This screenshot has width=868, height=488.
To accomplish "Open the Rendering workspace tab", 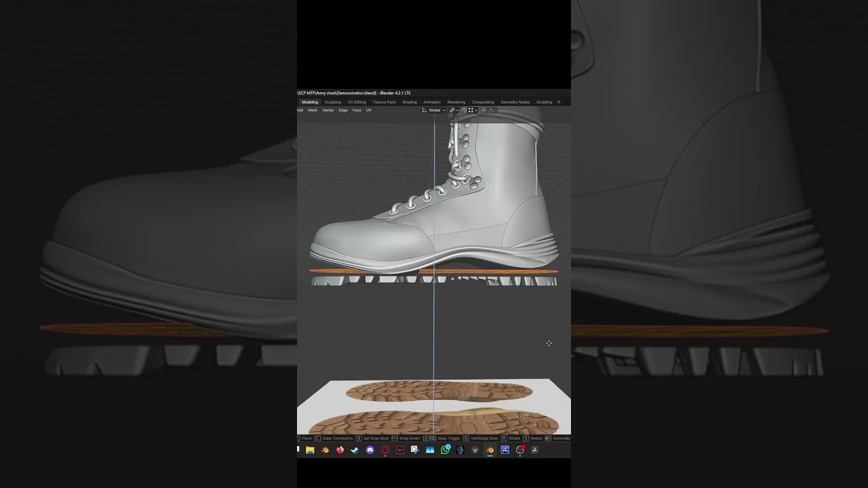I will tap(456, 102).
